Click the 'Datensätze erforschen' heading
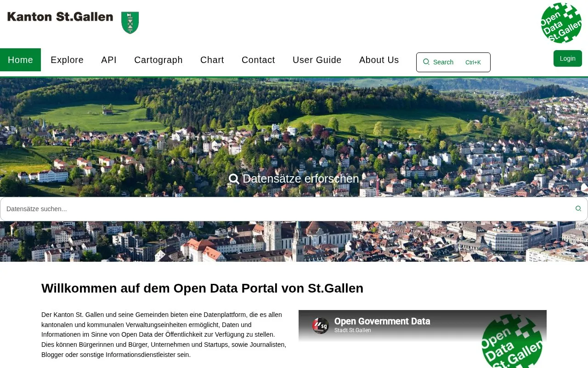This screenshot has height=368, width=588. click(294, 178)
